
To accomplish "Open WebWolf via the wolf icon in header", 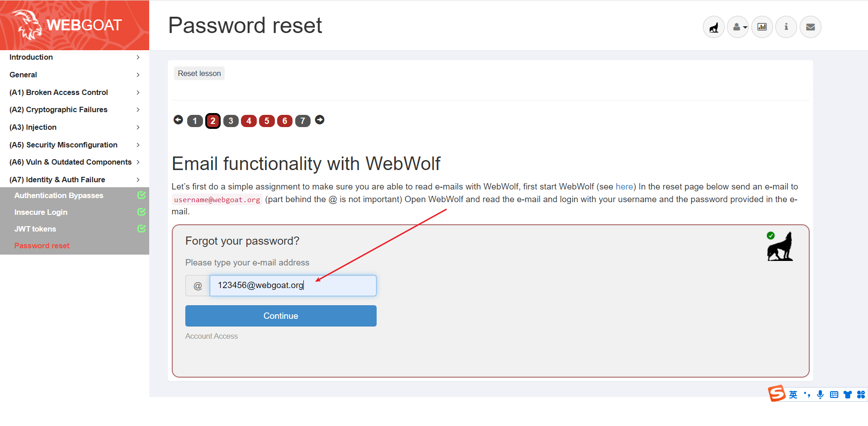I will tap(714, 27).
